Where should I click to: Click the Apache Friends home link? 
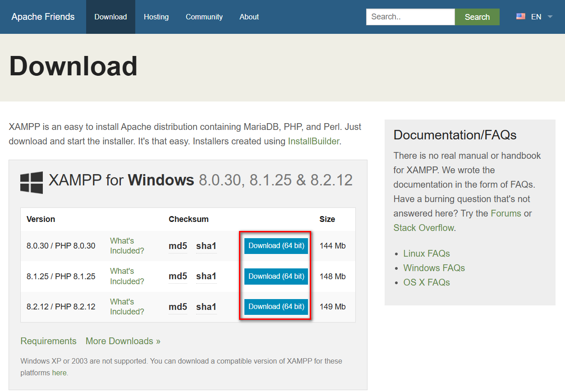click(43, 17)
